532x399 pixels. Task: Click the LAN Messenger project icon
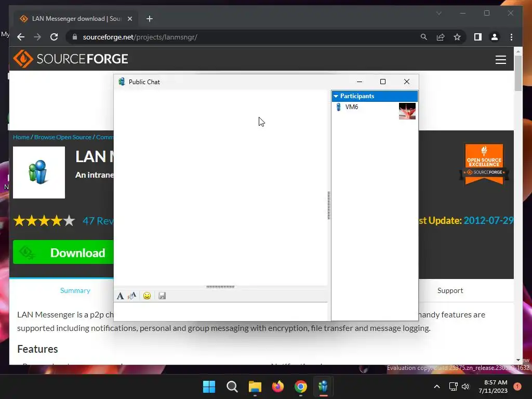click(39, 172)
